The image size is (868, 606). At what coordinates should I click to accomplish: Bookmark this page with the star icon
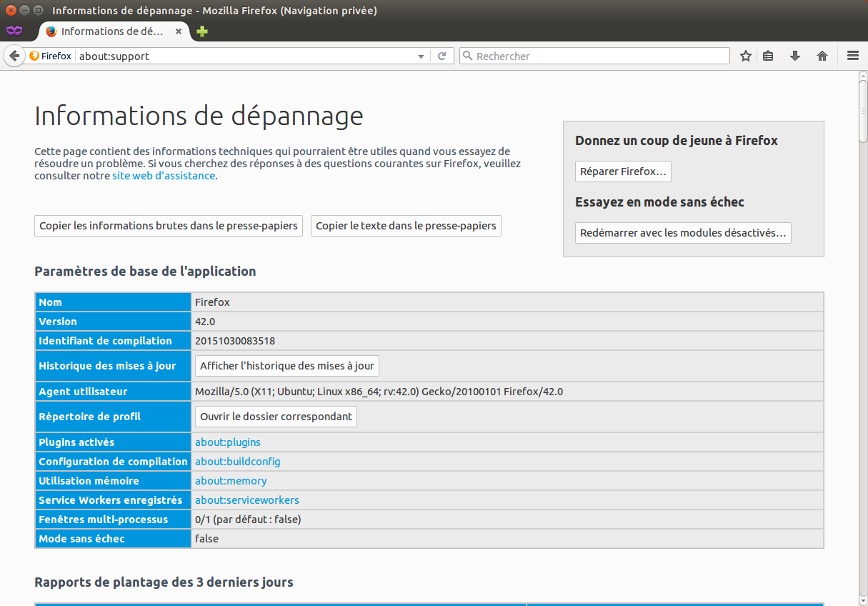pyautogui.click(x=746, y=56)
